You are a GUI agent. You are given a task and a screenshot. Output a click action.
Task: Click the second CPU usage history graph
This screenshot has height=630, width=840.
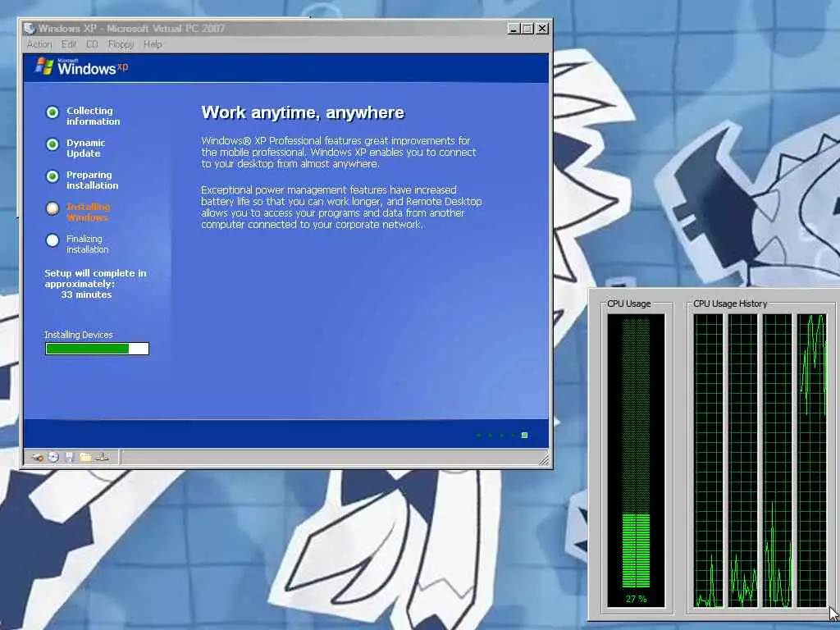[x=743, y=459]
